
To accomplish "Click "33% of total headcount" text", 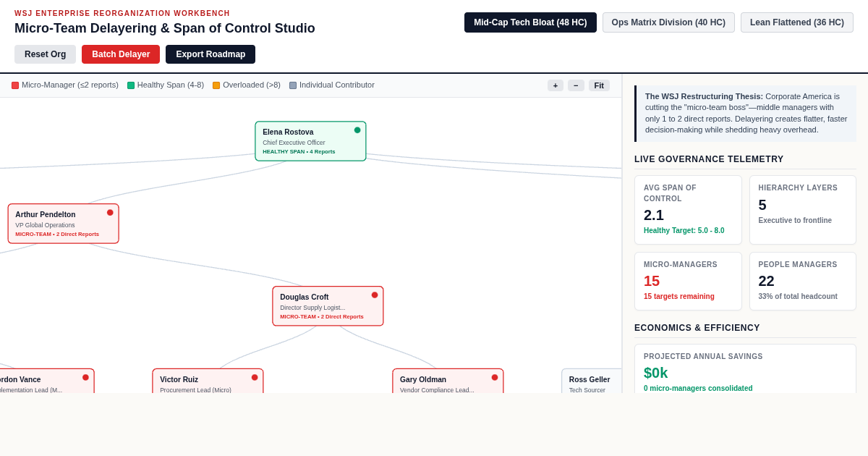I will [798, 297].
